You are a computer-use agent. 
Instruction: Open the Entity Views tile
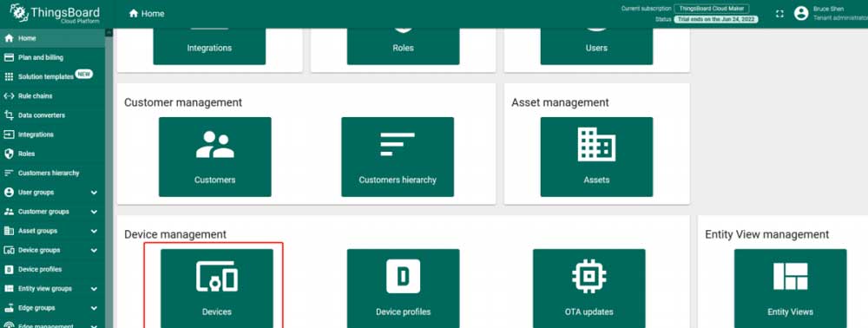[x=790, y=288]
